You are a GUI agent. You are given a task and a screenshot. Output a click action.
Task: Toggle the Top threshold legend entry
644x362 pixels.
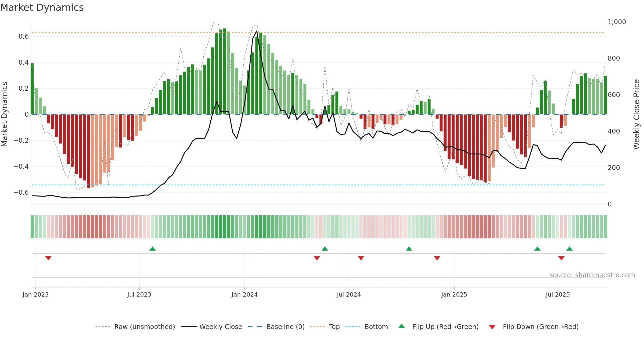tap(325, 327)
